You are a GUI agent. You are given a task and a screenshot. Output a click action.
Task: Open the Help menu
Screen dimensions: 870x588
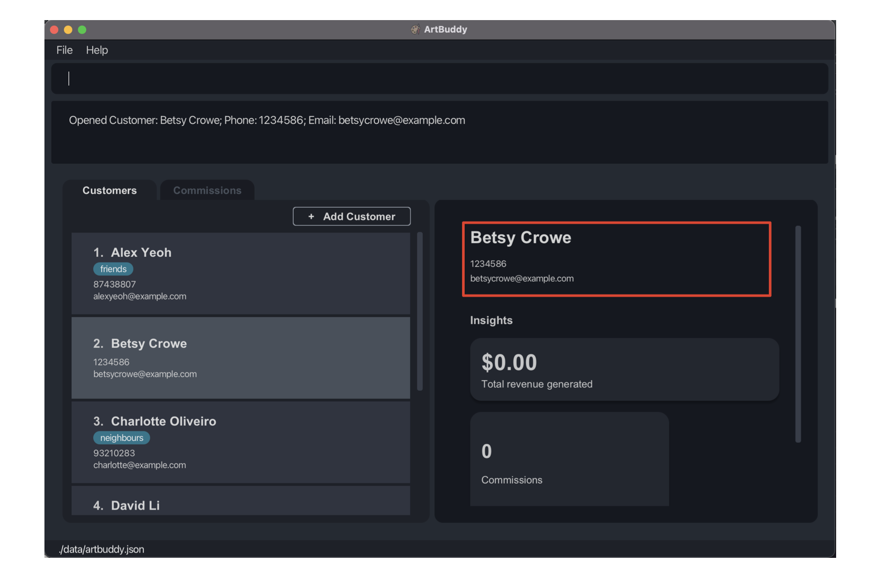click(x=97, y=50)
